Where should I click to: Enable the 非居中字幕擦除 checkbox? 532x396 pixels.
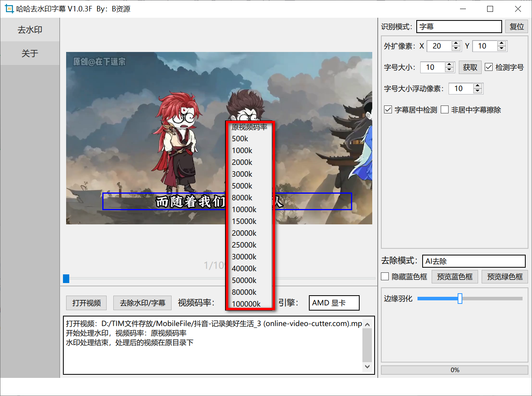pos(445,109)
